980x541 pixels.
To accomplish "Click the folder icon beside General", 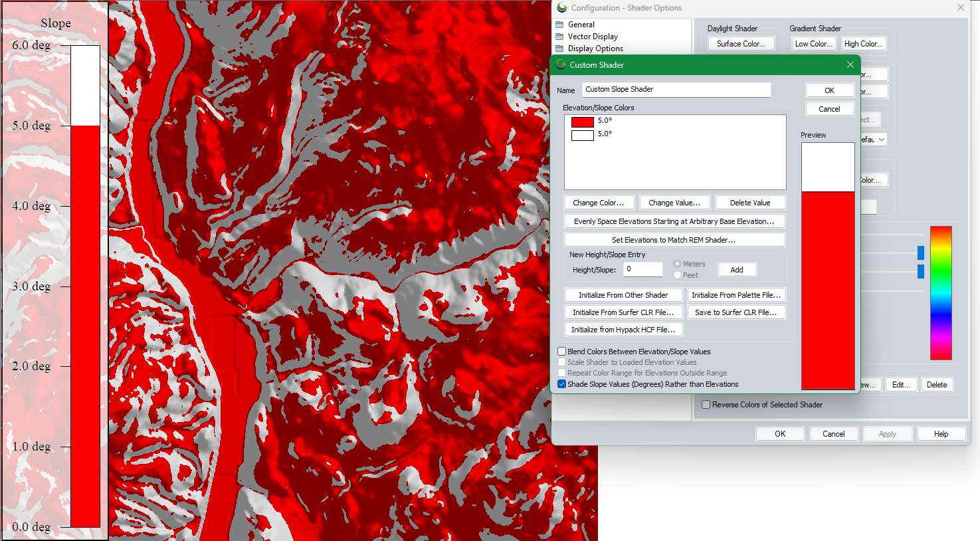I will coord(559,25).
